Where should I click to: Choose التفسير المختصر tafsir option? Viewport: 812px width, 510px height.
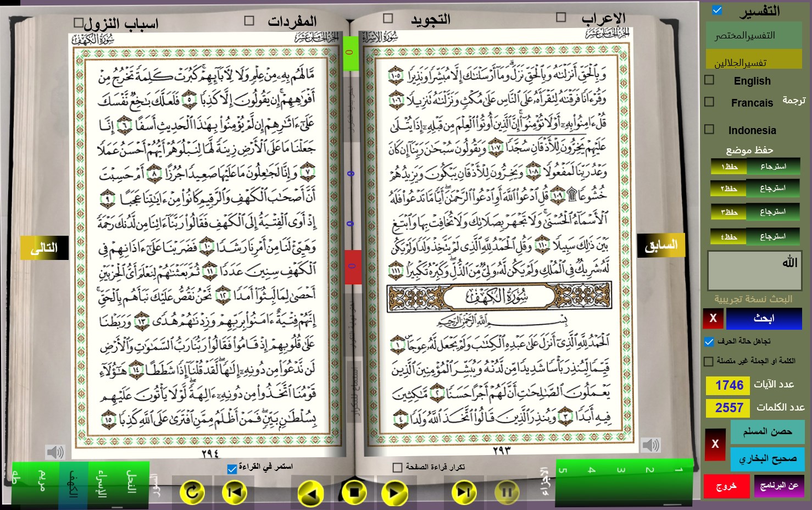[754, 35]
